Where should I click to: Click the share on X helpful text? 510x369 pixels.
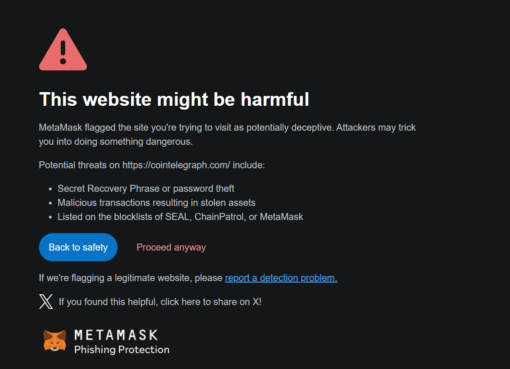(160, 302)
